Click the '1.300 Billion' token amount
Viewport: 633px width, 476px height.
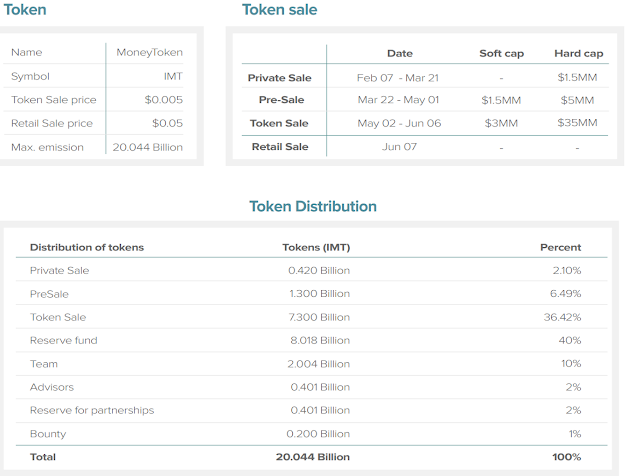(320, 294)
